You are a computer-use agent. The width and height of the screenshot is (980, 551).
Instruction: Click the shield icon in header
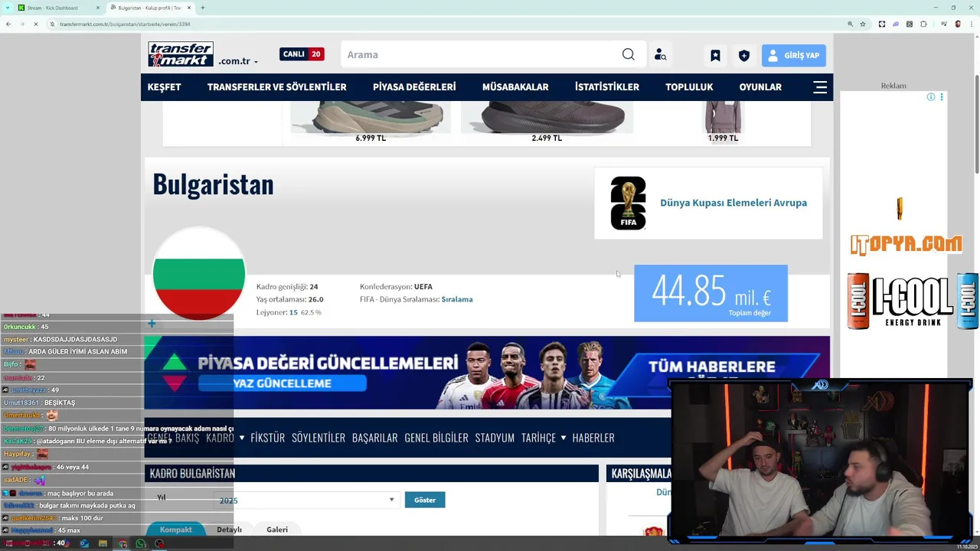743,55
